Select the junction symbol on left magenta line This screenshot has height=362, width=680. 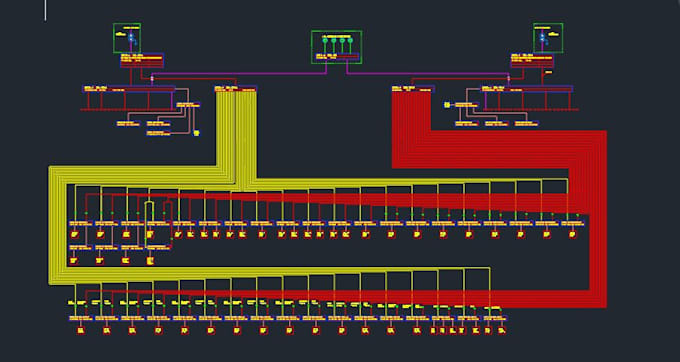tap(152, 78)
